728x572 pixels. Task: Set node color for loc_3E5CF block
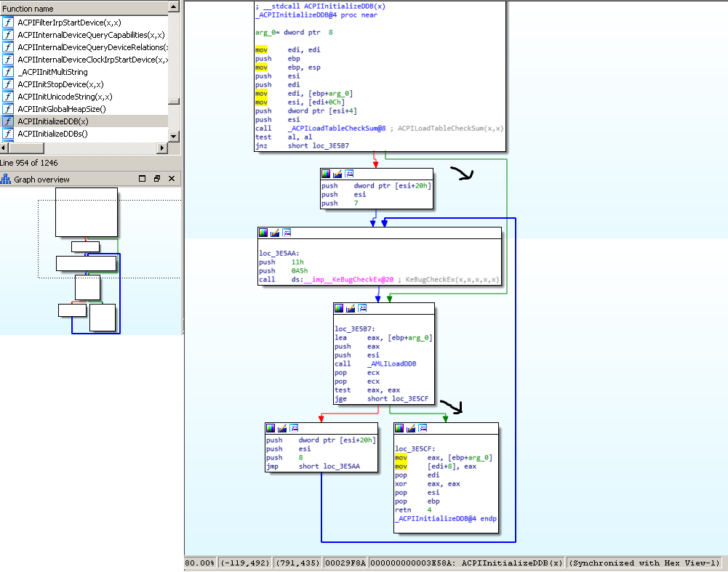point(399,428)
